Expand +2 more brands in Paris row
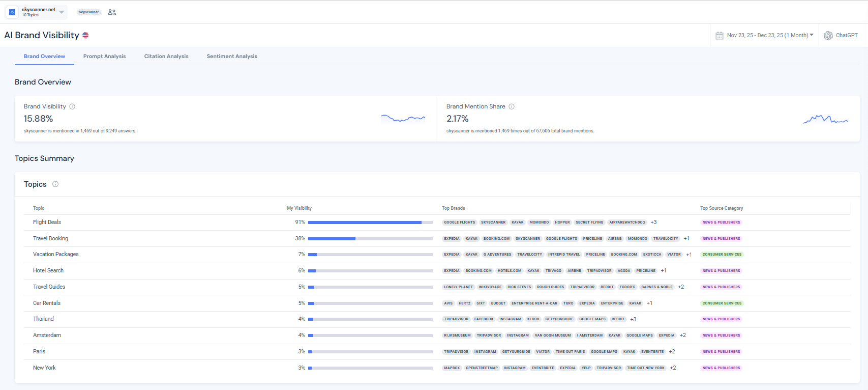868x390 pixels. (x=672, y=352)
